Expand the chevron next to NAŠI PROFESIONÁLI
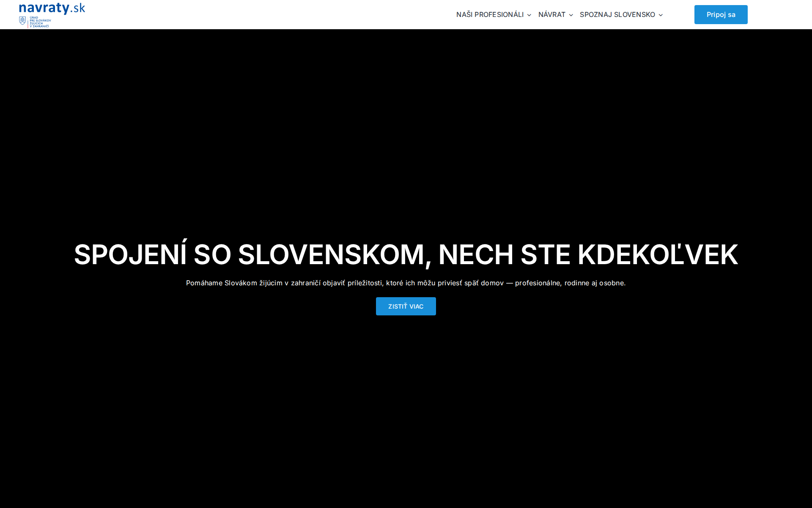 point(529,14)
